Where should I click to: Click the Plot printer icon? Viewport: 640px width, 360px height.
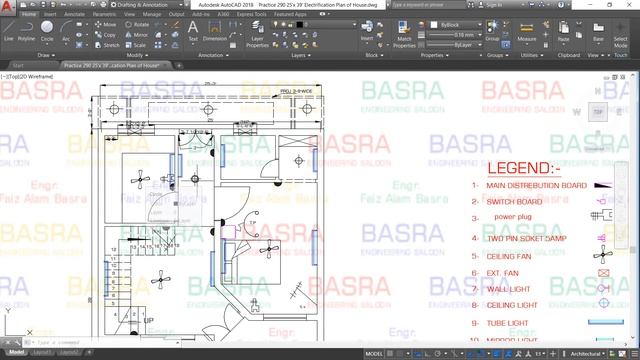[103, 5]
